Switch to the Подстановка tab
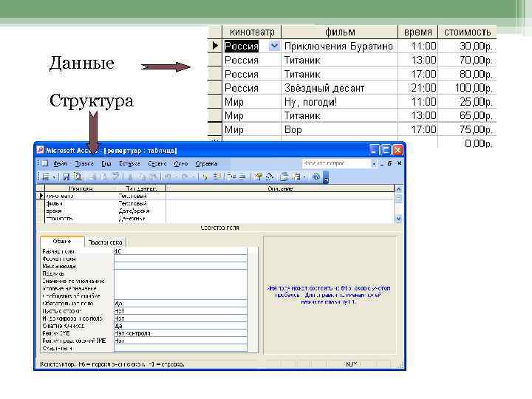Screen dimensions: 532x399 tap(105, 242)
